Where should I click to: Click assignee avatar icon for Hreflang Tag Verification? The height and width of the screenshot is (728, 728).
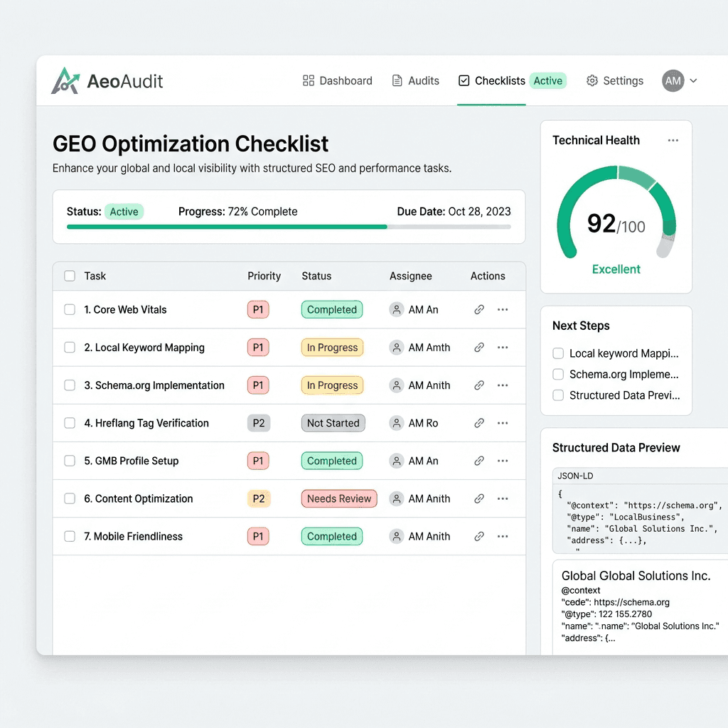397,423
